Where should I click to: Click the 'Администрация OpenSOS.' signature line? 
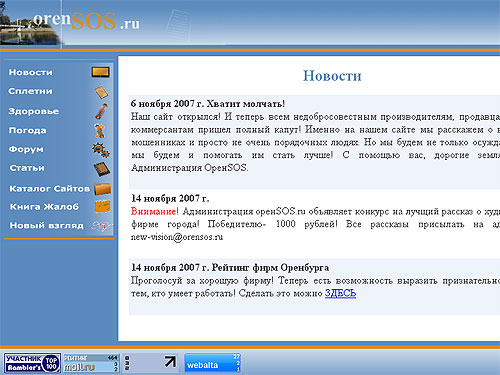(189, 168)
